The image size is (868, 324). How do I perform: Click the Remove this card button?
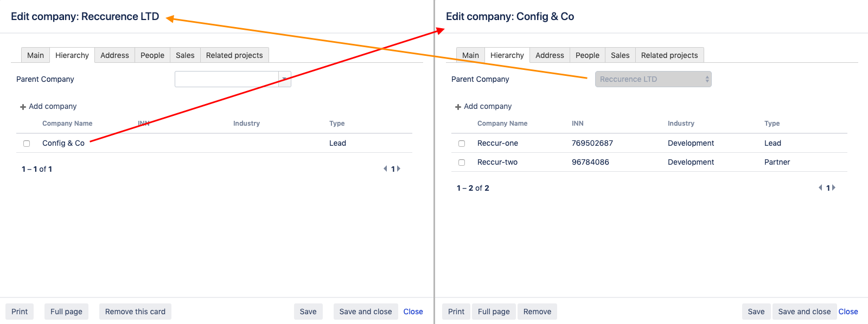pyautogui.click(x=135, y=312)
